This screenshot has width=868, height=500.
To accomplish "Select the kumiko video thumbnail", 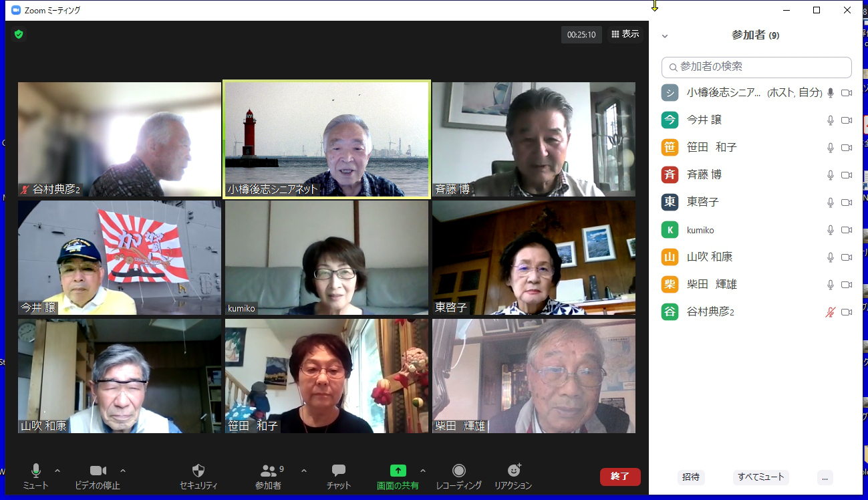I will [x=327, y=257].
